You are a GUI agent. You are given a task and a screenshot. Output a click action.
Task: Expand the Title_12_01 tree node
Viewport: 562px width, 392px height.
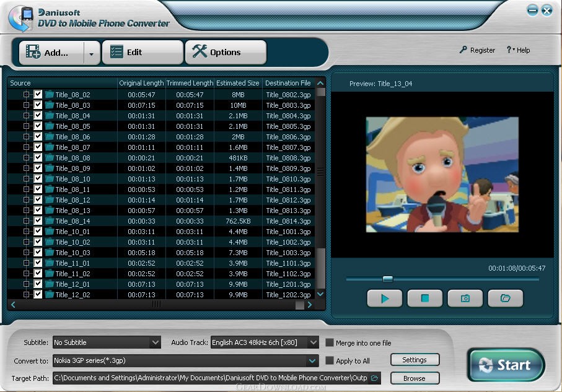tap(26, 284)
